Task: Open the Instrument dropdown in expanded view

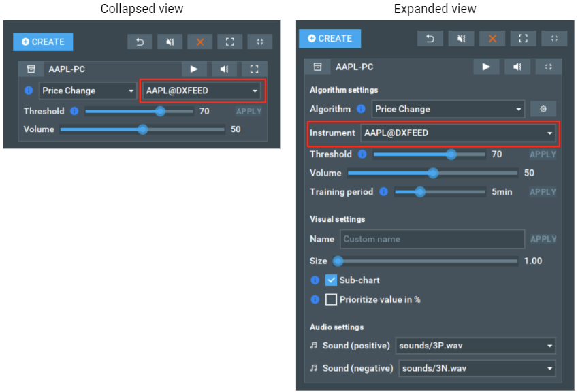Action: 457,133
